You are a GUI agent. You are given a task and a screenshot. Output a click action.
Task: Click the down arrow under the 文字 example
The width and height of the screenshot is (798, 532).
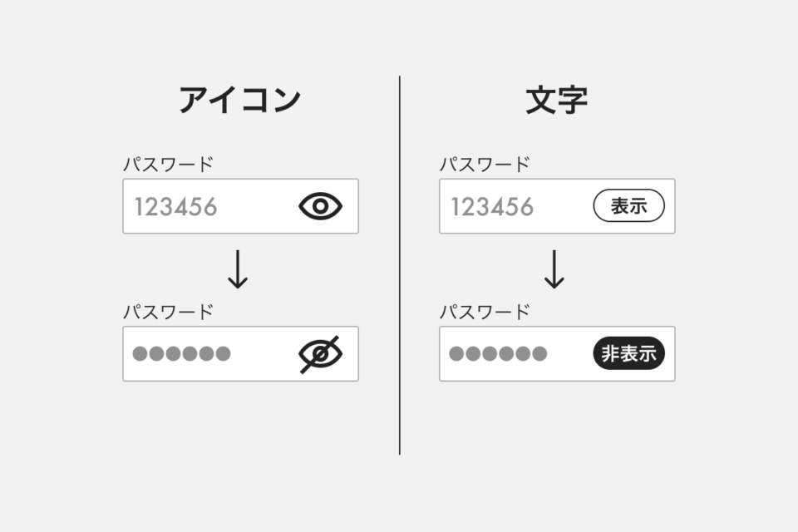pos(554,271)
